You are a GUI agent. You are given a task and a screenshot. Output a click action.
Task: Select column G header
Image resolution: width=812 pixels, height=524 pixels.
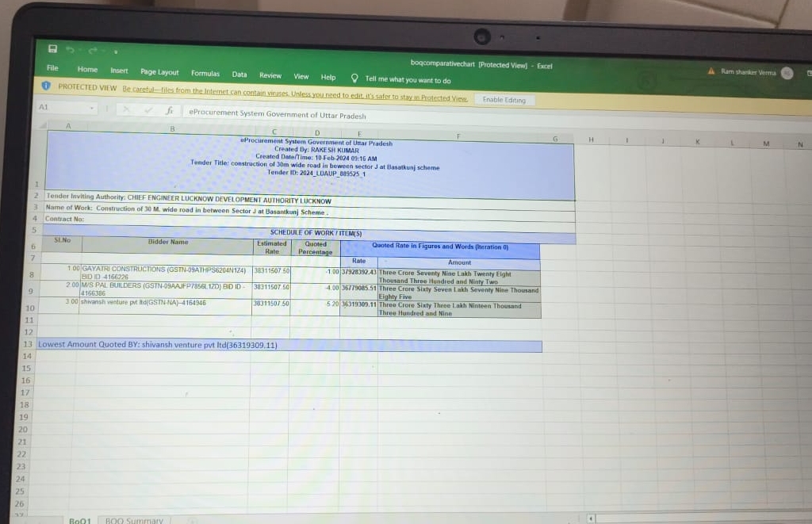coord(555,139)
